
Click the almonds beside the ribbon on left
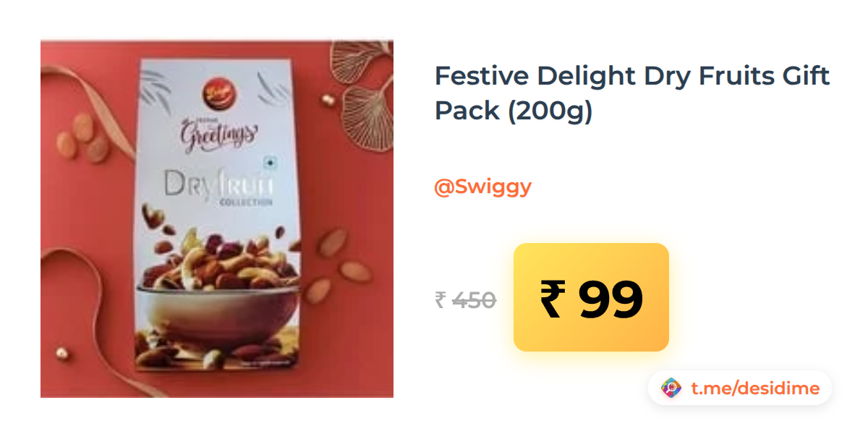click(83, 137)
